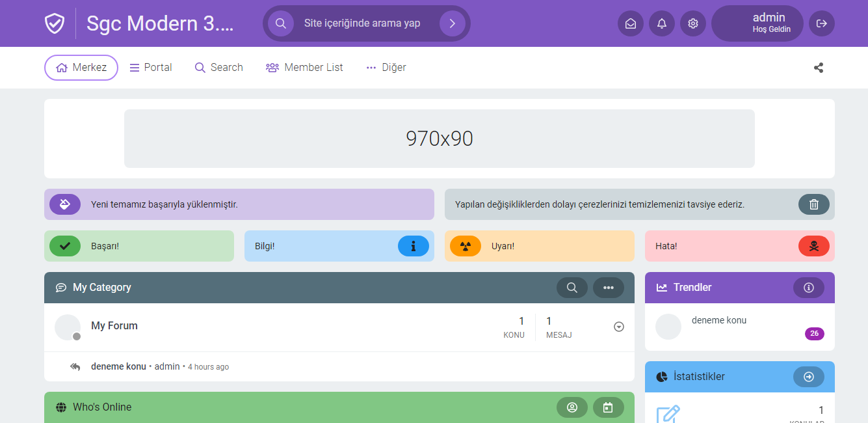868x423 pixels.
Task: Click the logout arrow icon
Action: pyautogui.click(x=821, y=23)
